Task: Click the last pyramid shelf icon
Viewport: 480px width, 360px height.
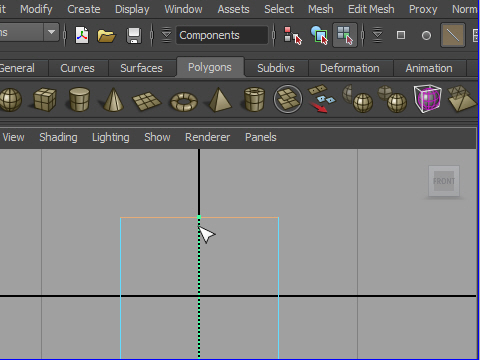Action: tap(462, 99)
